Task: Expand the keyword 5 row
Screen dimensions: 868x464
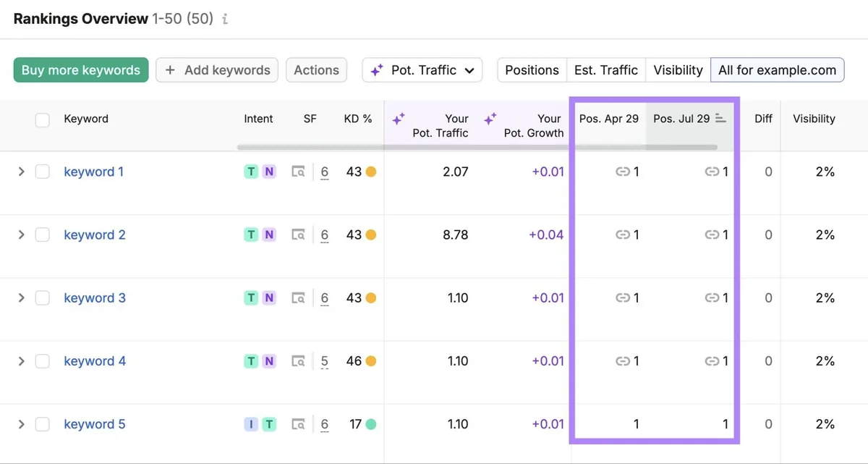Action: [x=21, y=424]
